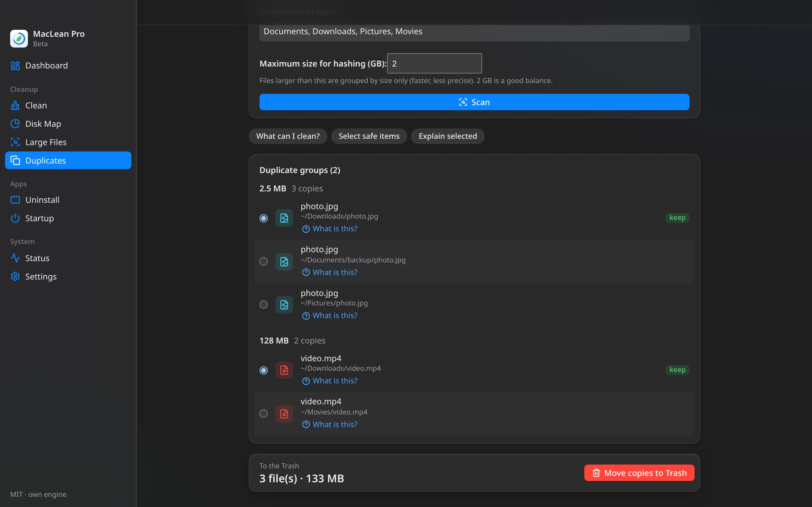
Task: Click the Clean broom icon in sidebar
Action: (15, 105)
